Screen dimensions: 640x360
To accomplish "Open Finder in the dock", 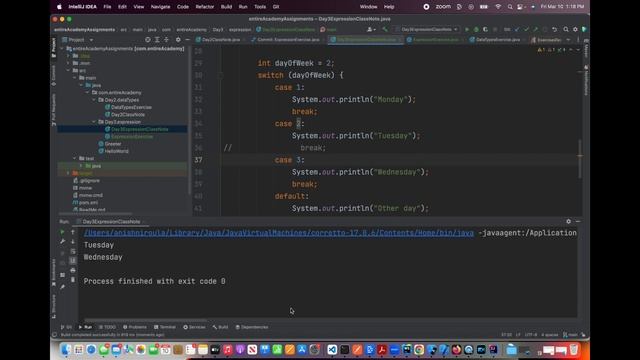I will click(66, 350).
